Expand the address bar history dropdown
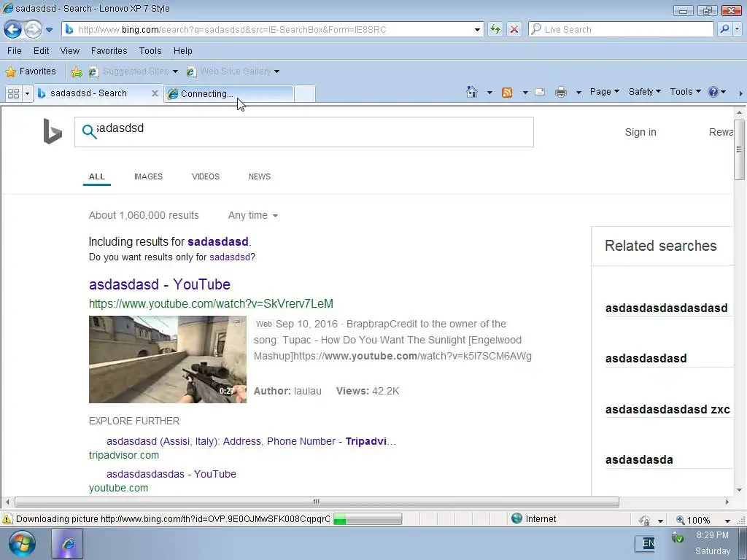The width and height of the screenshot is (747, 560). [477, 29]
